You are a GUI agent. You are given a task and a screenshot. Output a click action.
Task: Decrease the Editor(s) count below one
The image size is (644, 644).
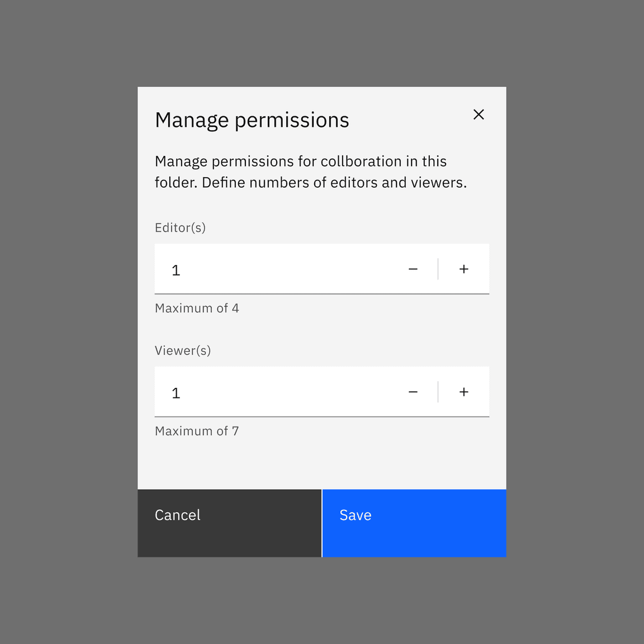(413, 269)
